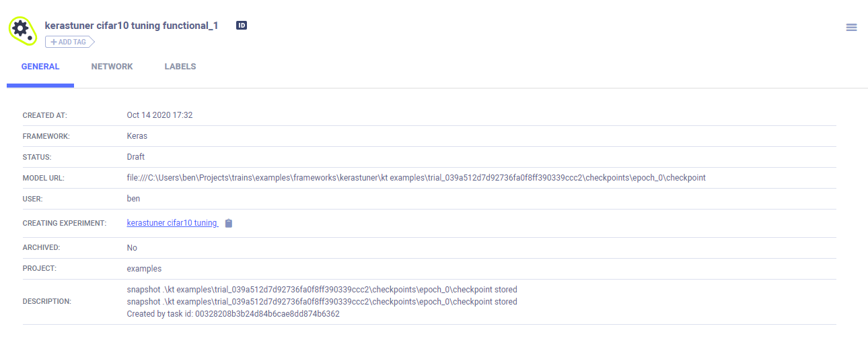
Task: Click the Description field label
Action: pyautogui.click(x=46, y=302)
